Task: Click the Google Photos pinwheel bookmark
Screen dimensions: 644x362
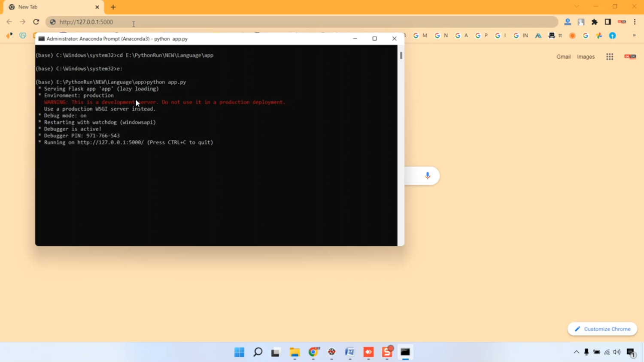Action: click(x=599, y=36)
